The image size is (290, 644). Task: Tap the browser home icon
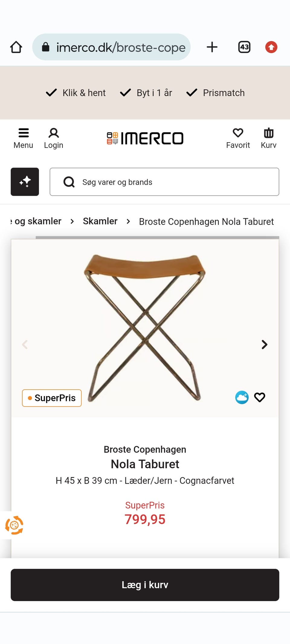16,47
